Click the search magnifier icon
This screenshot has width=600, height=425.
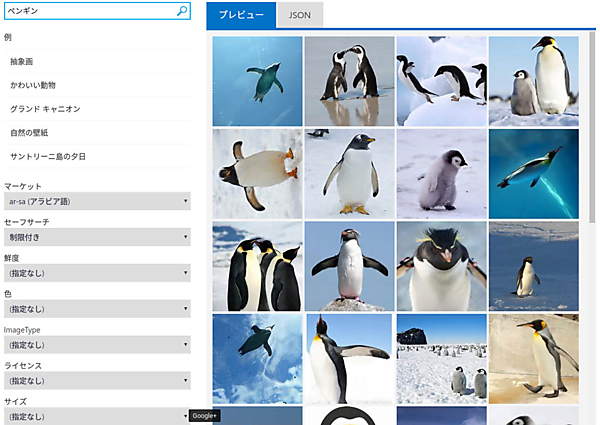tap(182, 12)
